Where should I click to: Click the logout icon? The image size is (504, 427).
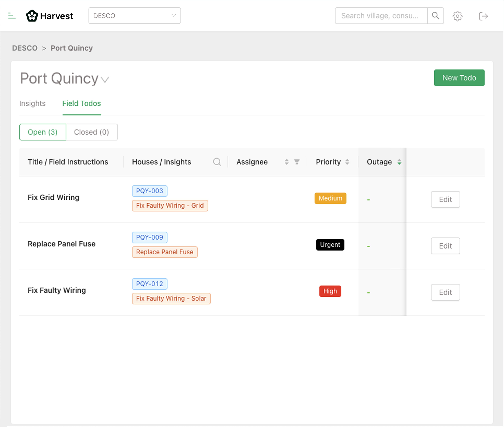tap(483, 16)
